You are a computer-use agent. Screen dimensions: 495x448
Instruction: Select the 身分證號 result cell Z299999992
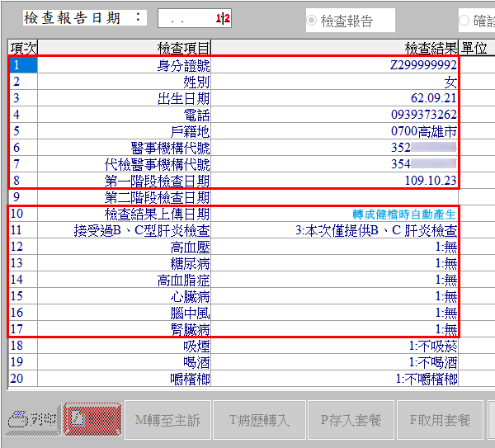click(x=335, y=65)
